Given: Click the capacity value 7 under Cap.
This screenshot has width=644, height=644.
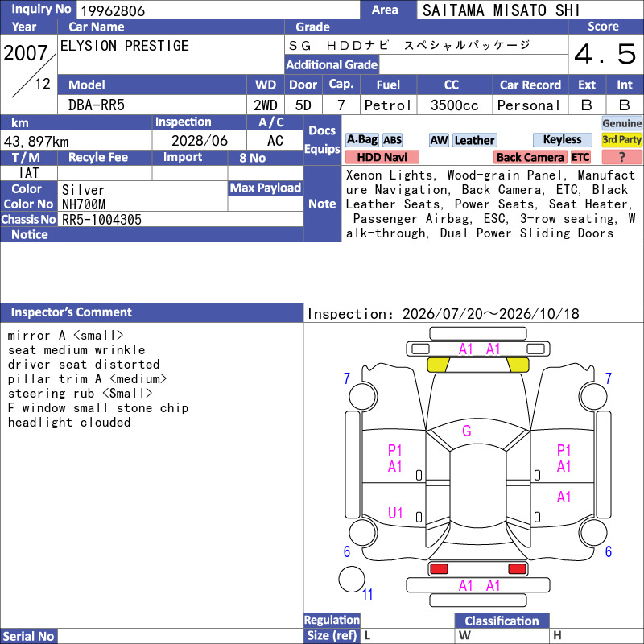Looking at the screenshot, I should click(341, 105).
